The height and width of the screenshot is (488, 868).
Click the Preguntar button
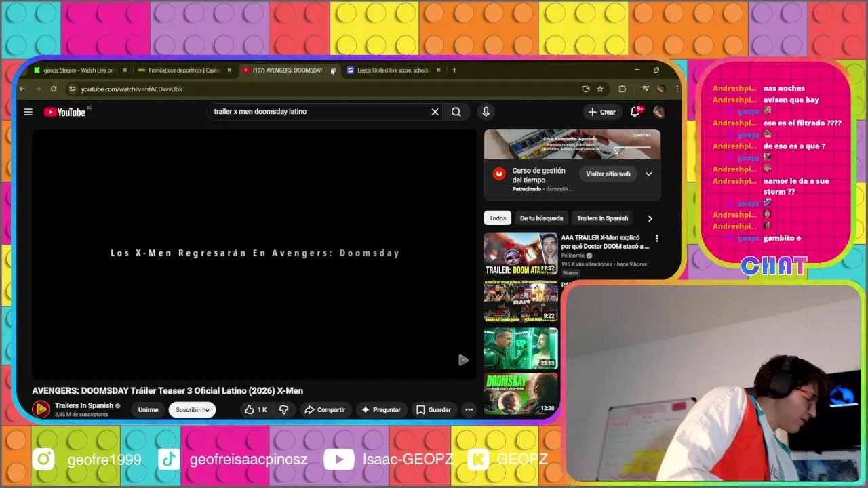tap(381, 409)
